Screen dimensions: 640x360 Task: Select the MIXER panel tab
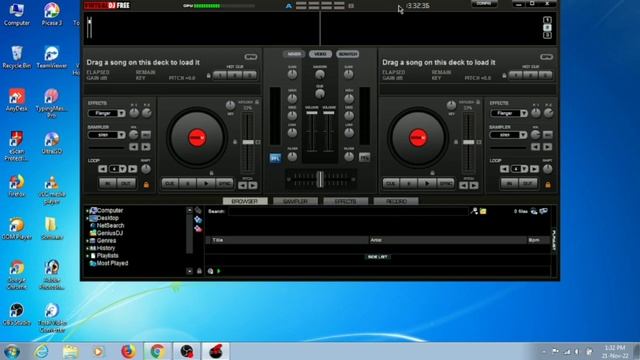pyautogui.click(x=294, y=54)
